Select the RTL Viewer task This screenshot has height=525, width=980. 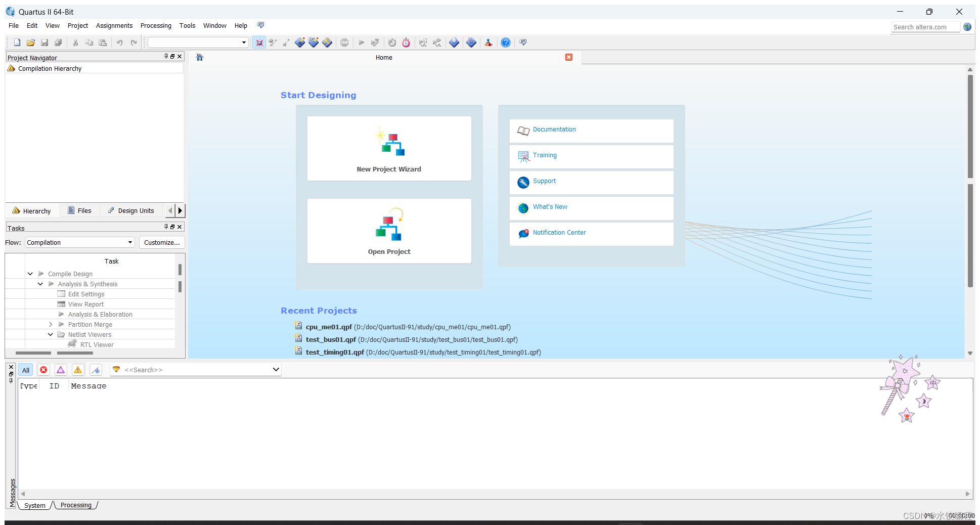coord(96,344)
